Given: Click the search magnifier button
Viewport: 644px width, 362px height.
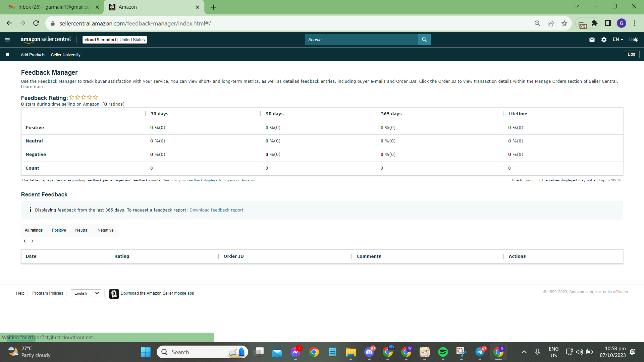Looking at the screenshot, I should (424, 40).
